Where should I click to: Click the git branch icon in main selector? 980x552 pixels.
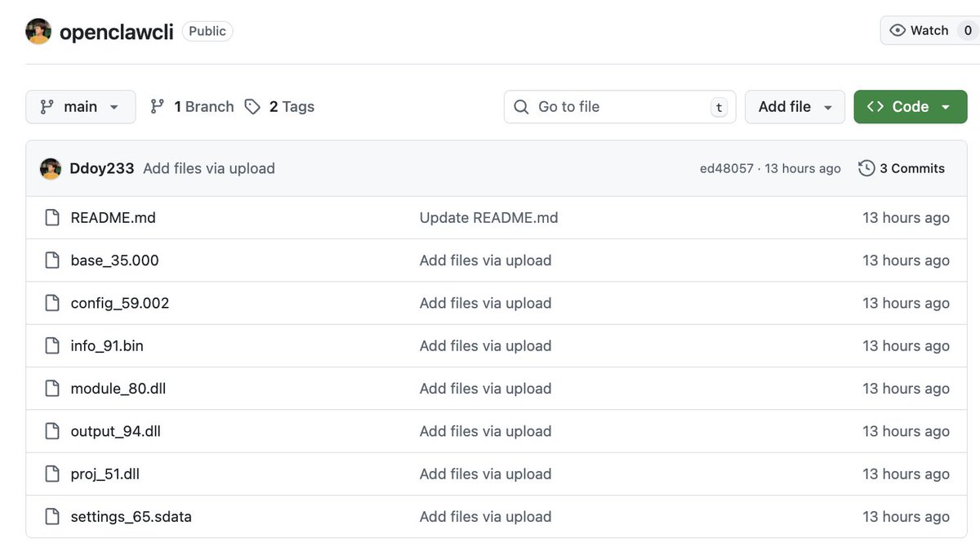click(x=47, y=107)
